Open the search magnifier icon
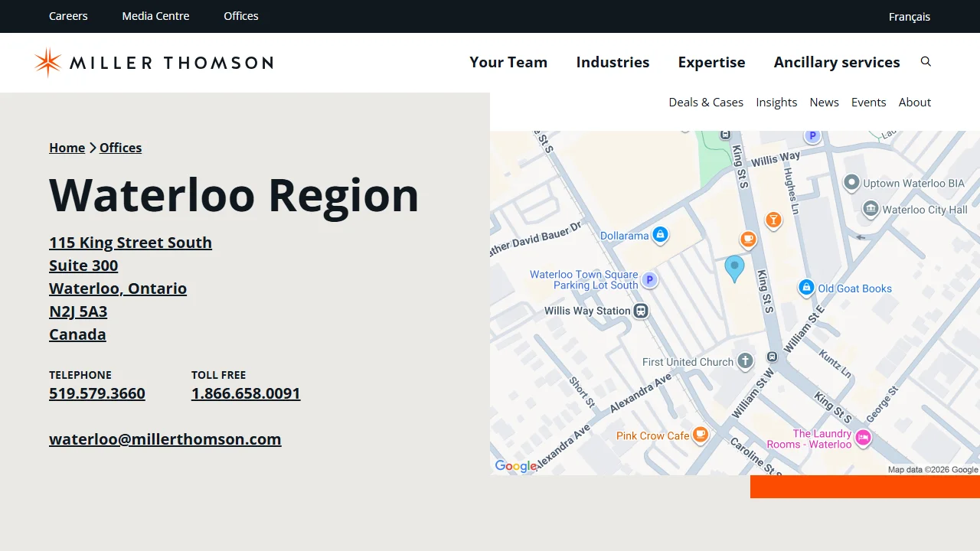Image resolution: width=980 pixels, height=551 pixels. (x=926, y=62)
